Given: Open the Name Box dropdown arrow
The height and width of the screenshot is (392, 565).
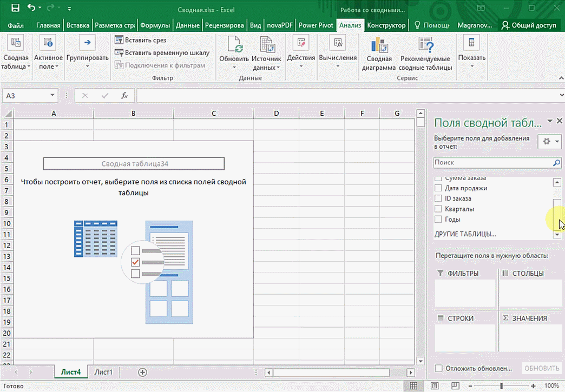Looking at the screenshot, I should [x=52, y=96].
